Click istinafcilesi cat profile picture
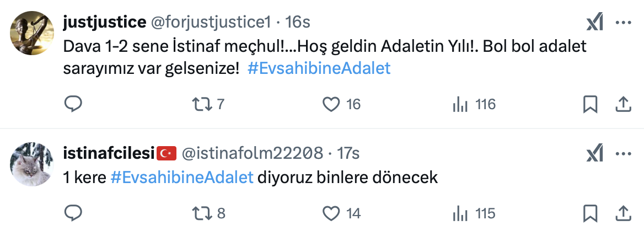 point(33,164)
